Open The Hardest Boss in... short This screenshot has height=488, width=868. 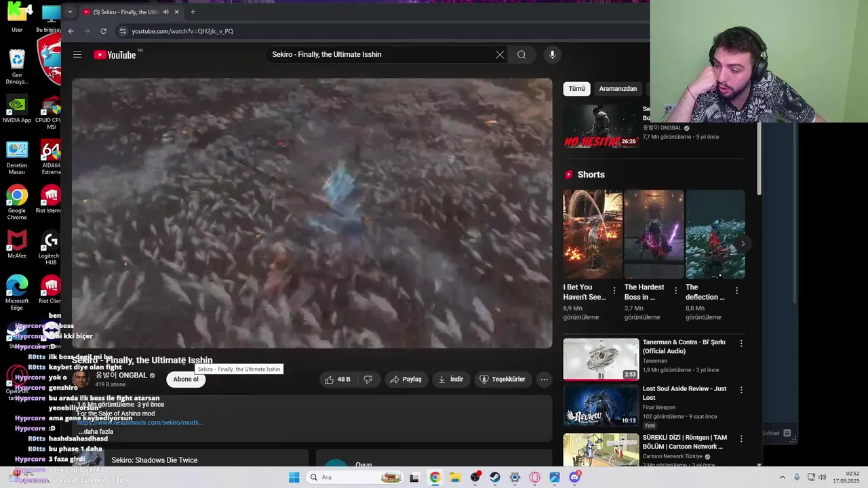pyautogui.click(x=654, y=235)
